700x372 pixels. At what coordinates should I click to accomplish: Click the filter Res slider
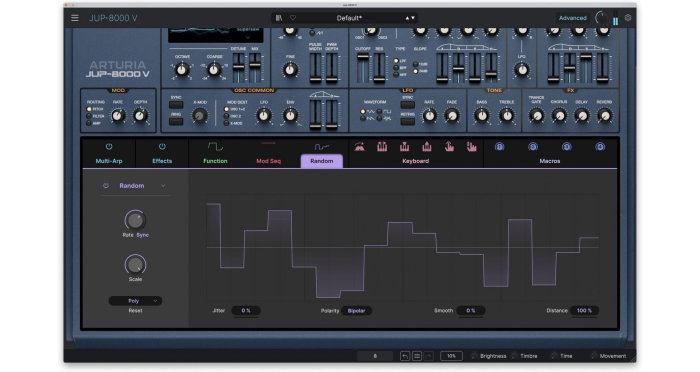coord(379,67)
